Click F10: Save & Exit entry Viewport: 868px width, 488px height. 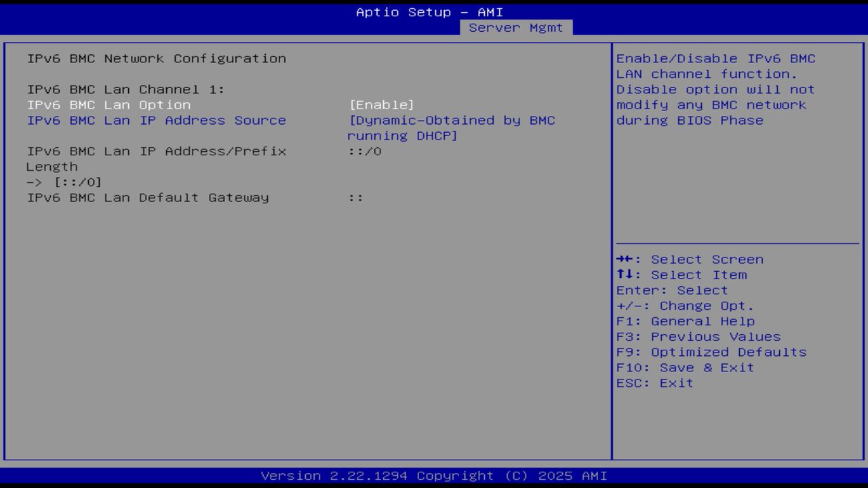pyautogui.click(x=685, y=367)
